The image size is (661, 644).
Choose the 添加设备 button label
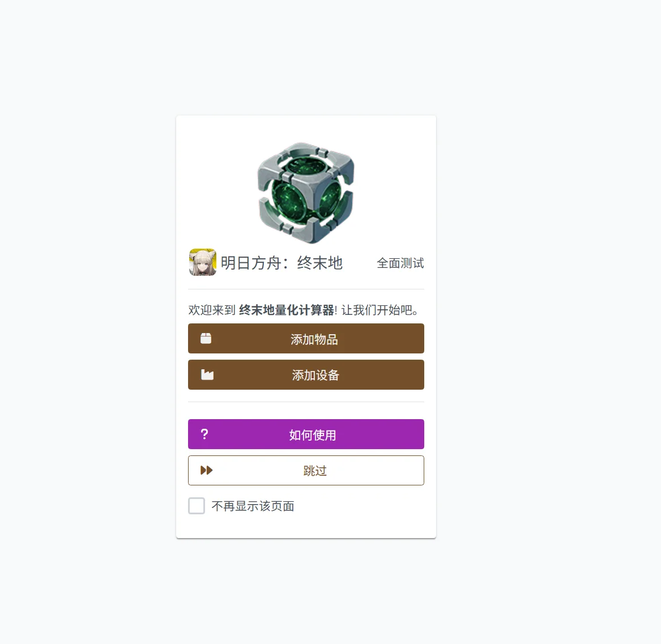click(x=315, y=375)
